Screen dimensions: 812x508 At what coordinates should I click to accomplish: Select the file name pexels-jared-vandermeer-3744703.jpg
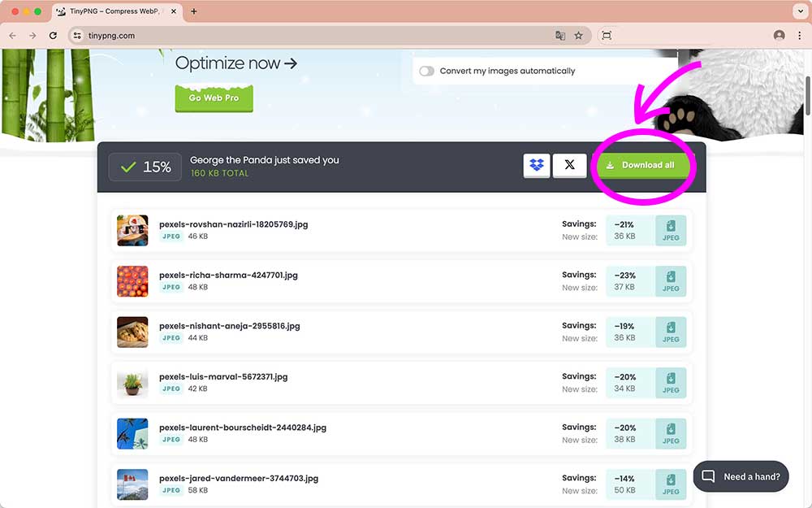coord(239,479)
